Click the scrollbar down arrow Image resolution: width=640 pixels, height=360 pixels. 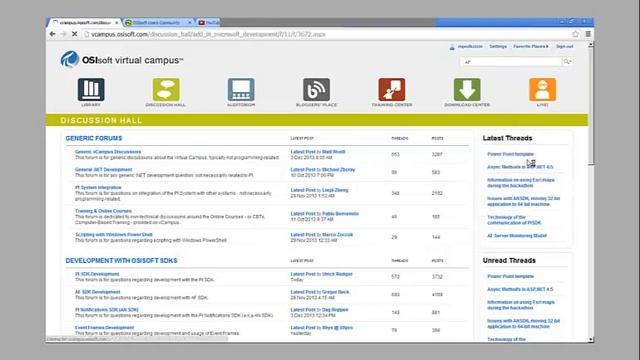(x=591, y=340)
